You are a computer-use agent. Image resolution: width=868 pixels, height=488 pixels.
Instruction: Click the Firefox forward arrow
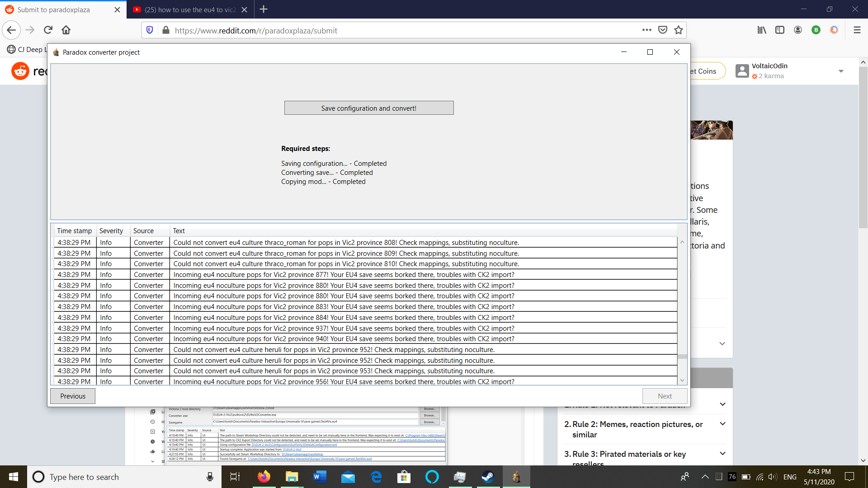point(30,30)
